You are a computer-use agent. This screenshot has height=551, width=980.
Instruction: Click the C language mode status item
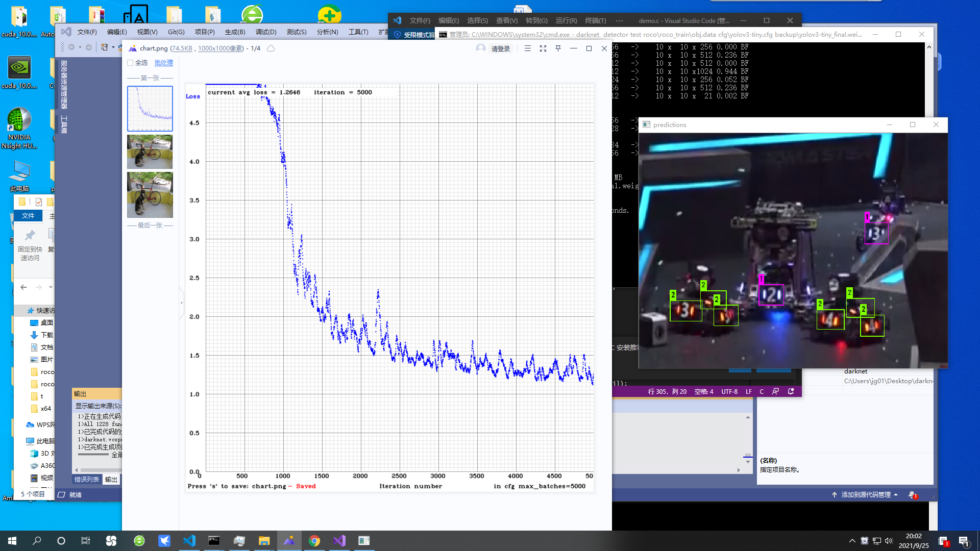[762, 392]
